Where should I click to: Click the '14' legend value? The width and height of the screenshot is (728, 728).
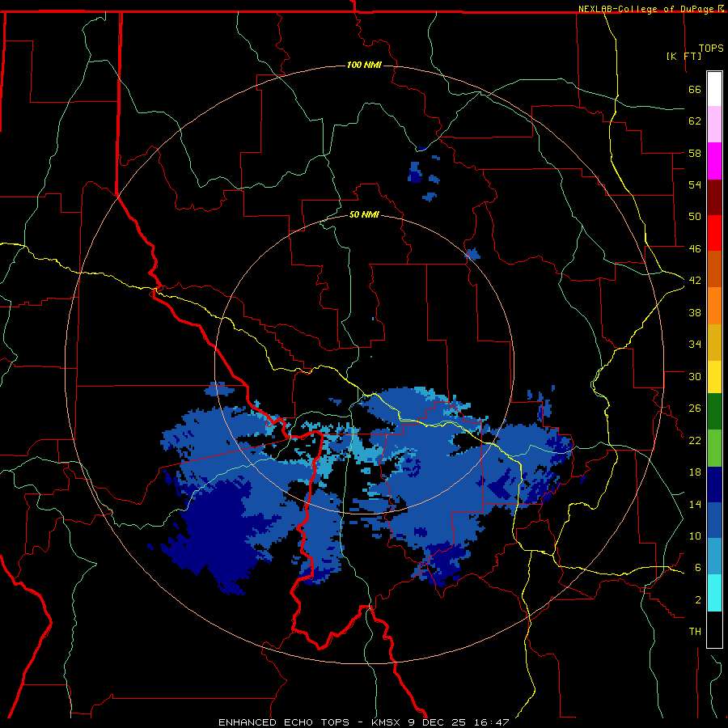[695, 504]
